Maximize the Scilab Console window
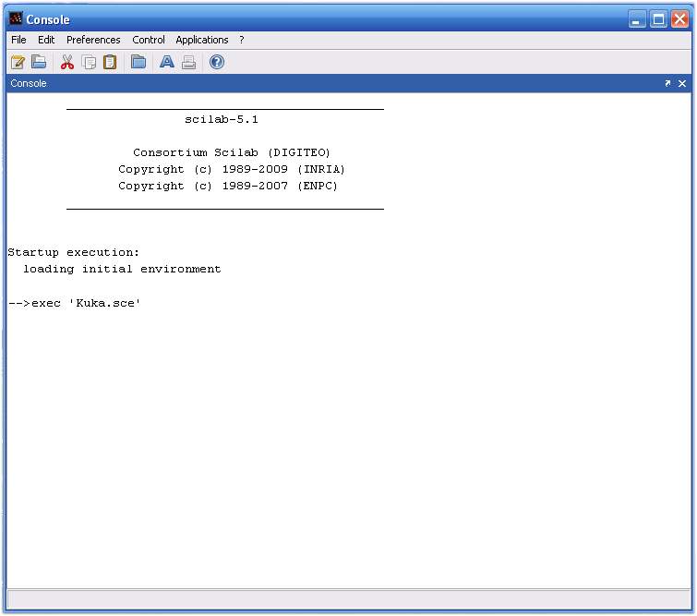The image size is (697, 616). click(x=658, y=19)
